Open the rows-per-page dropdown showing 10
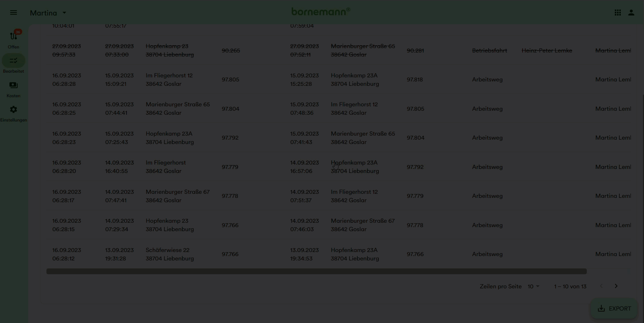Image resolution: width=644 pixels, height=323 pixels. tap(533, 286)
